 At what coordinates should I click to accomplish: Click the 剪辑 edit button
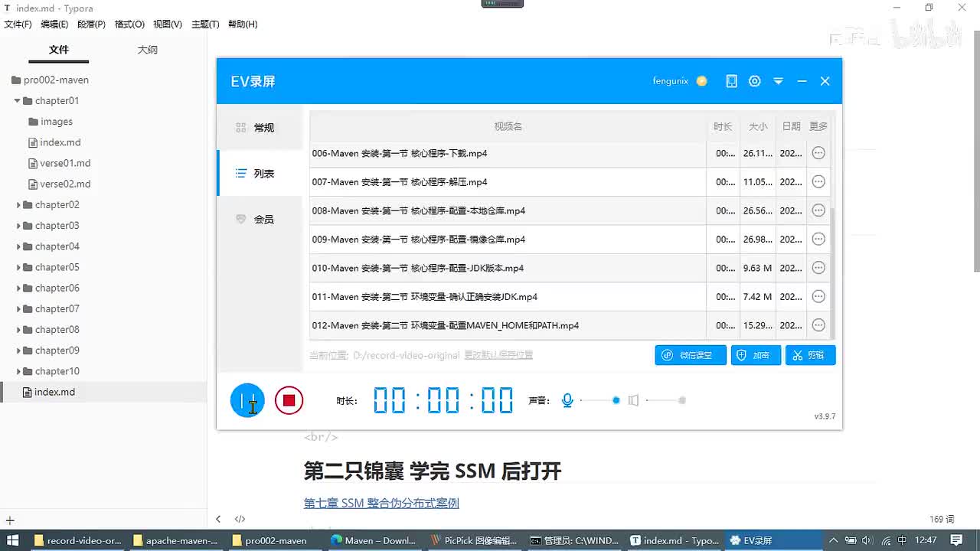coord(810,355)
